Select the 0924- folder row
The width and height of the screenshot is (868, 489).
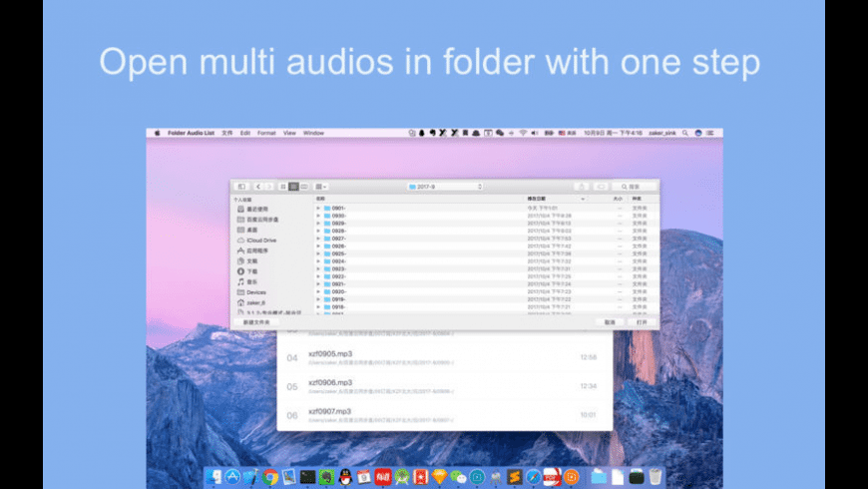click(486, 260)
